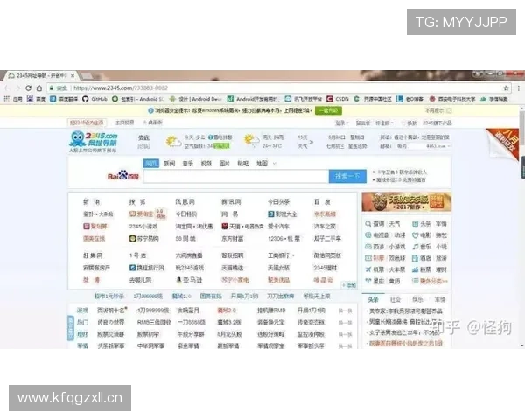Open the 58同城 link
Image resolution: width=525 pixels, height=420 pixels.
[x=185, y=239]
